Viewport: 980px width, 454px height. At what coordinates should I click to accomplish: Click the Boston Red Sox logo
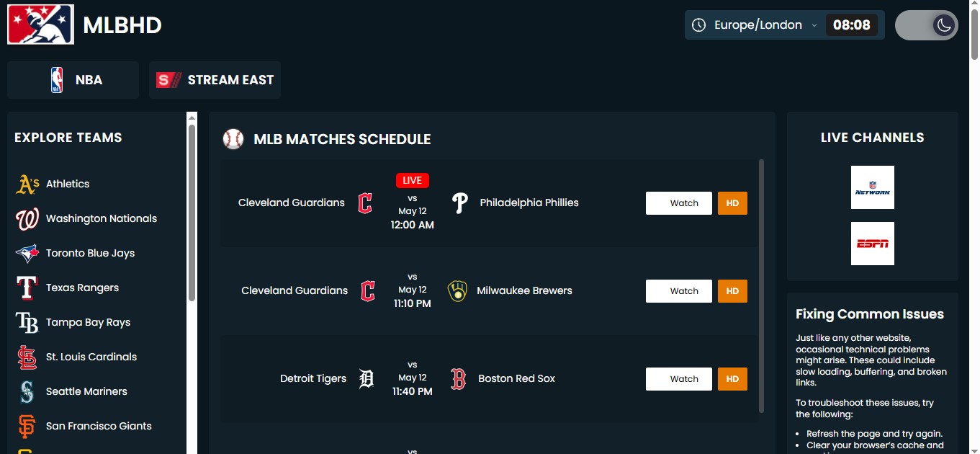pos(458,379)
